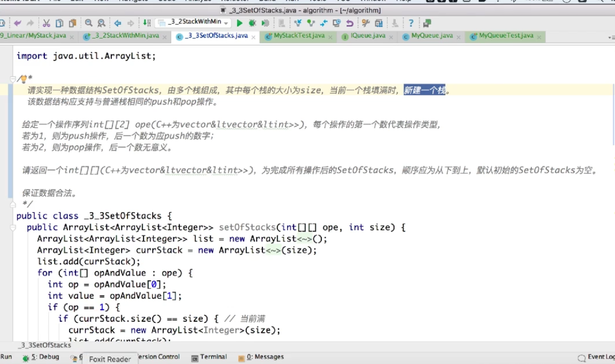Image resolution: width=615 pixels, height=364 pixels.
Task: Open the 0: Messages tool window
Action: [261, 357]
